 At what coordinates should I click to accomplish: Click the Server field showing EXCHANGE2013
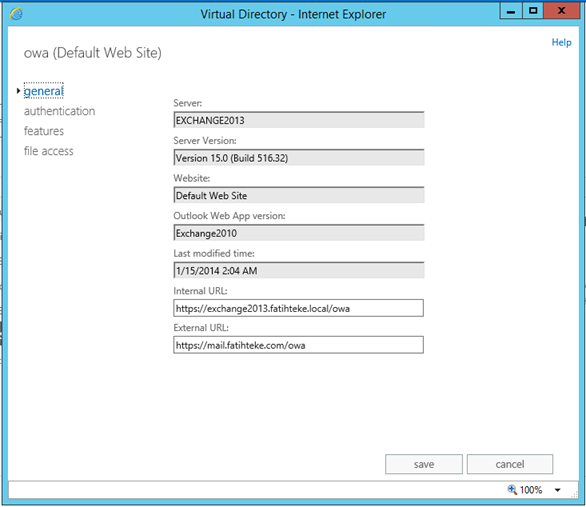299,120
